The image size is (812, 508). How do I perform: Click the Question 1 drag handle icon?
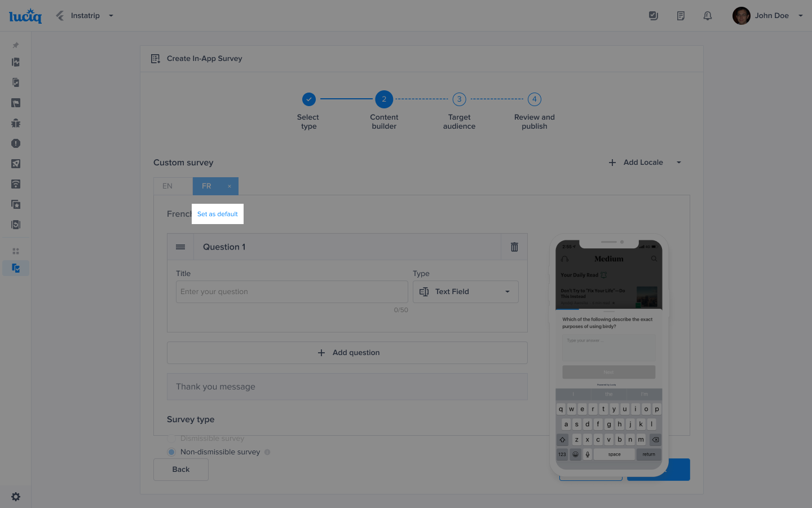tap(180, 247)
